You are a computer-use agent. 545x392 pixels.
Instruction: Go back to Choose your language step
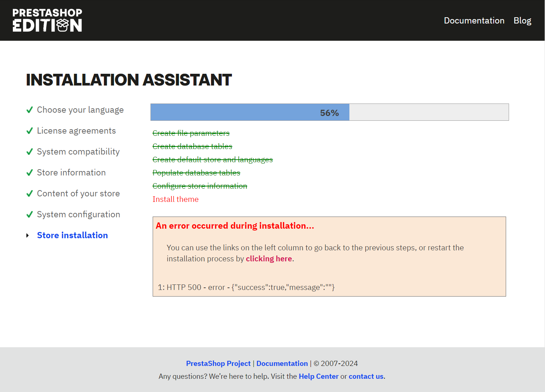pyautogui.click(x=80, y=110)
